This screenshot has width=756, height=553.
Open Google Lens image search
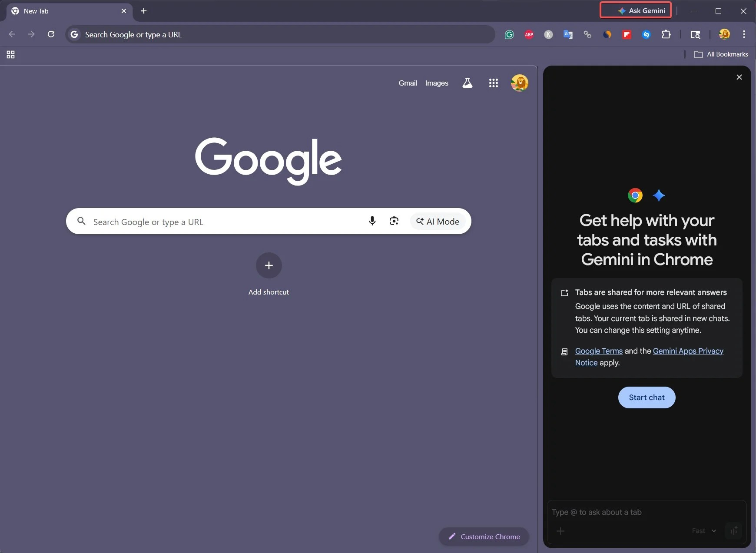click(x=394, y=221)
